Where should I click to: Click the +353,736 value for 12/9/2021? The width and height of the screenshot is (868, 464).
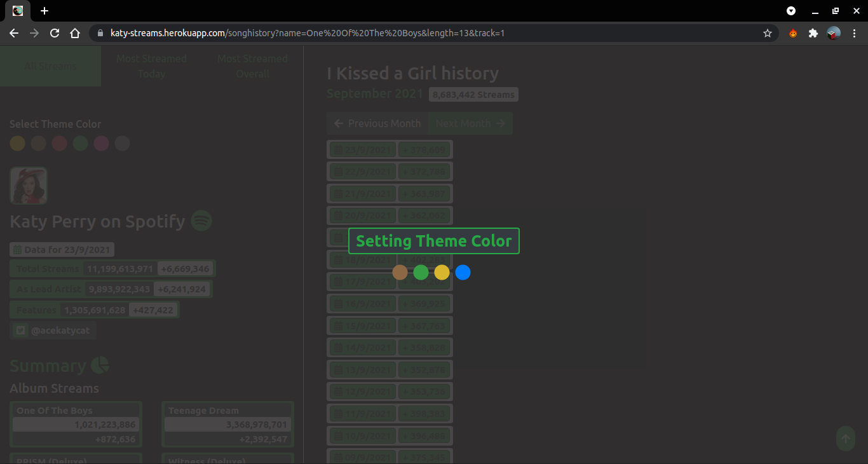424,392
